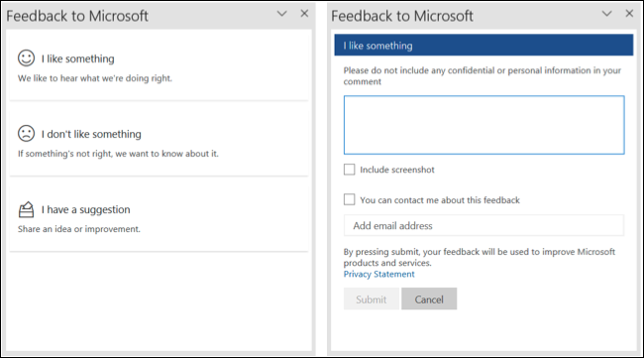Check 'You can contact me about this feedback'
Viewport: 644px width, 358px height.
[x=349, y=199]
